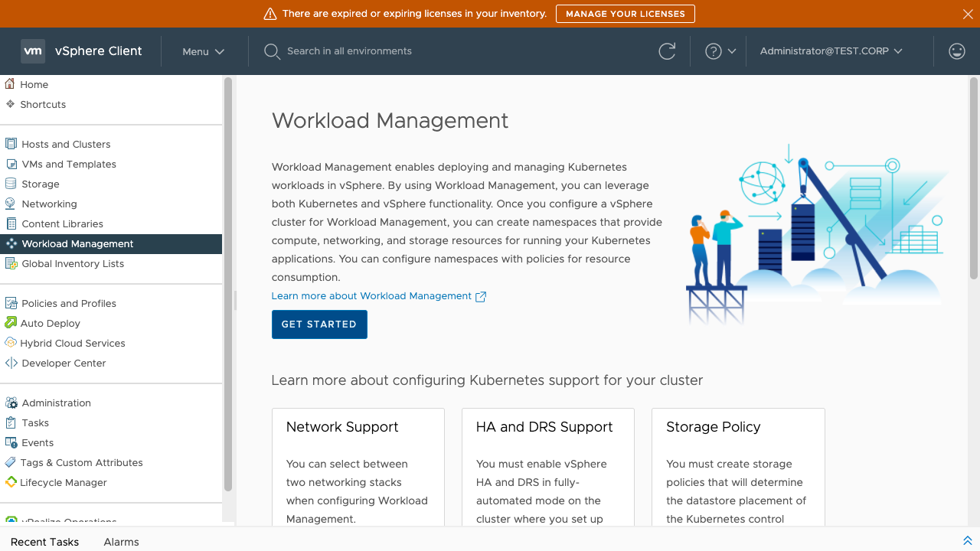Click the search magnifier icon
980x551 pixels.
pyautogui.click(x=272, y=51)
